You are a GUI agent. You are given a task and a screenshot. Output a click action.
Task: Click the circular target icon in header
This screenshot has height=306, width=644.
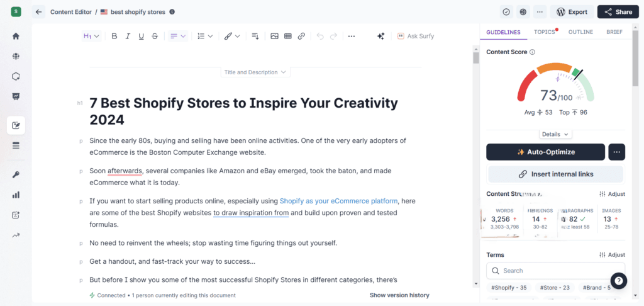pos(523,12)
